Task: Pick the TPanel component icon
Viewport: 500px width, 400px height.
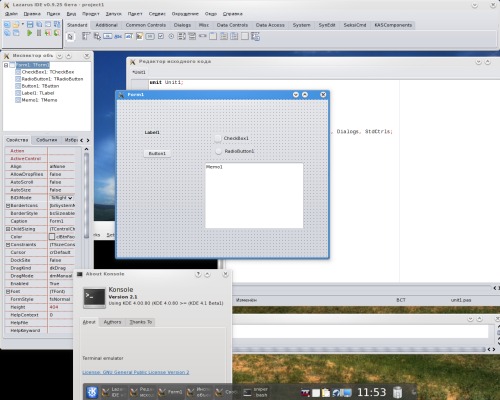Action: tap(245, 36)
